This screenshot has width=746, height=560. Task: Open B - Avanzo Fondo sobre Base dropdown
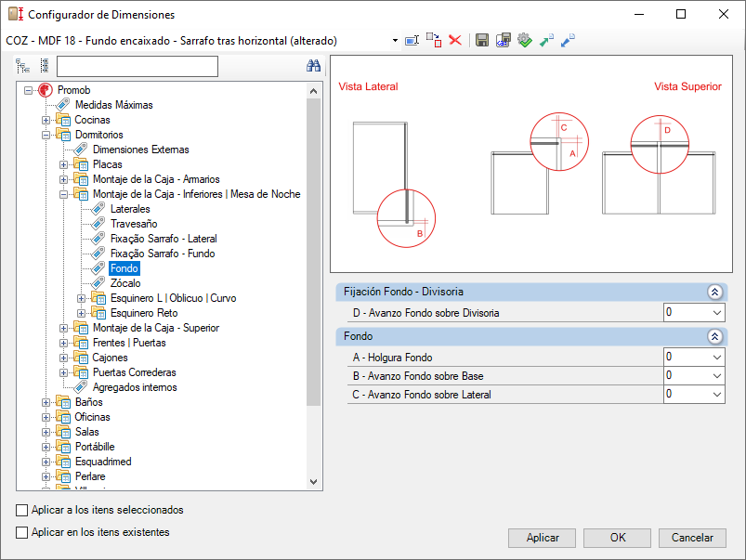pos(717,376)
